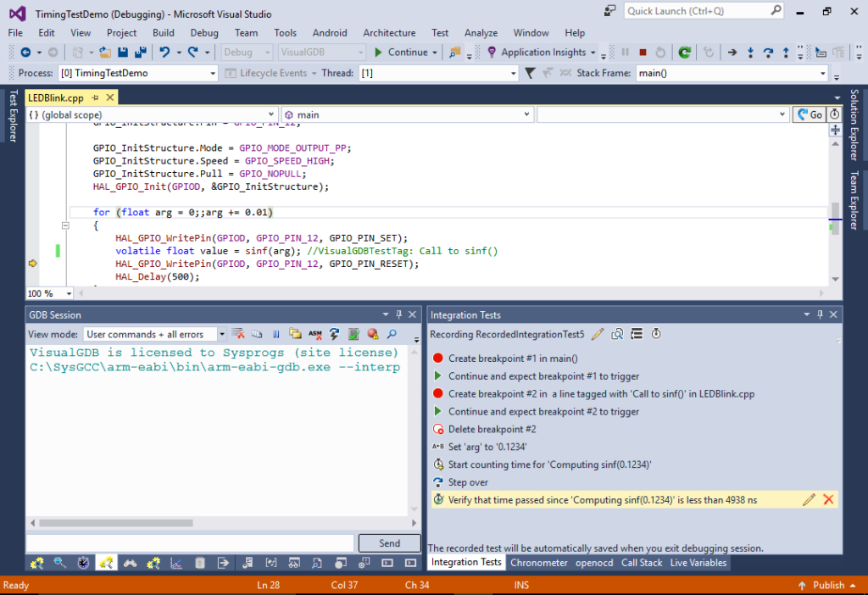Open the Debug menu in the menu bar
This screenshot has width=868, height=595.
(x=203, y=32)
